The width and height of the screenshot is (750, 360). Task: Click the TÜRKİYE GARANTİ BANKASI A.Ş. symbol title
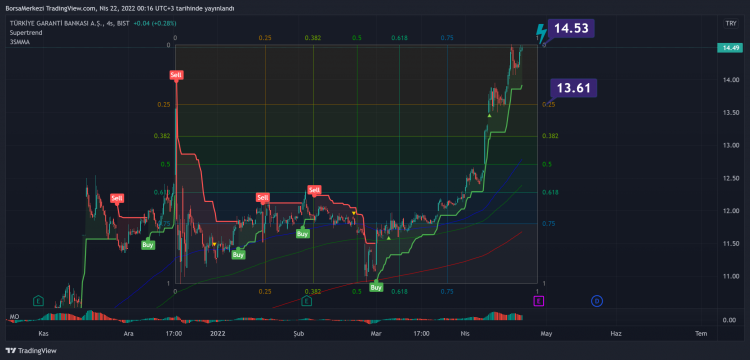point(57,23)
